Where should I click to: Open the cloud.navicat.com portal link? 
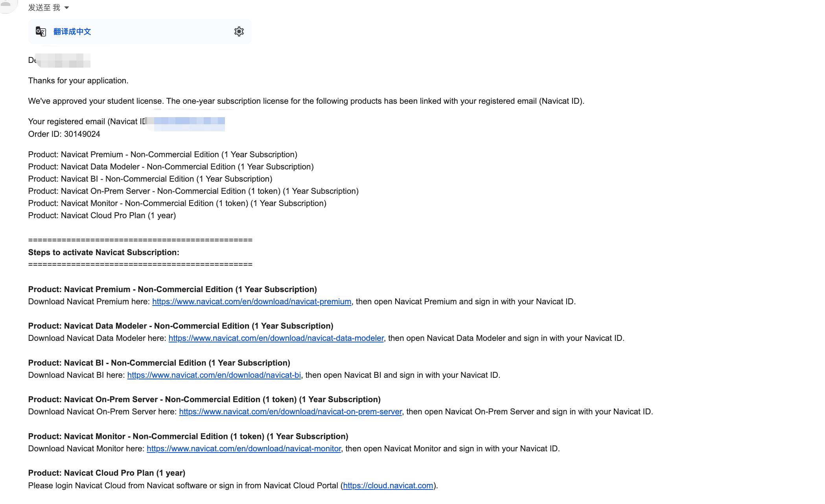point(388,486)
